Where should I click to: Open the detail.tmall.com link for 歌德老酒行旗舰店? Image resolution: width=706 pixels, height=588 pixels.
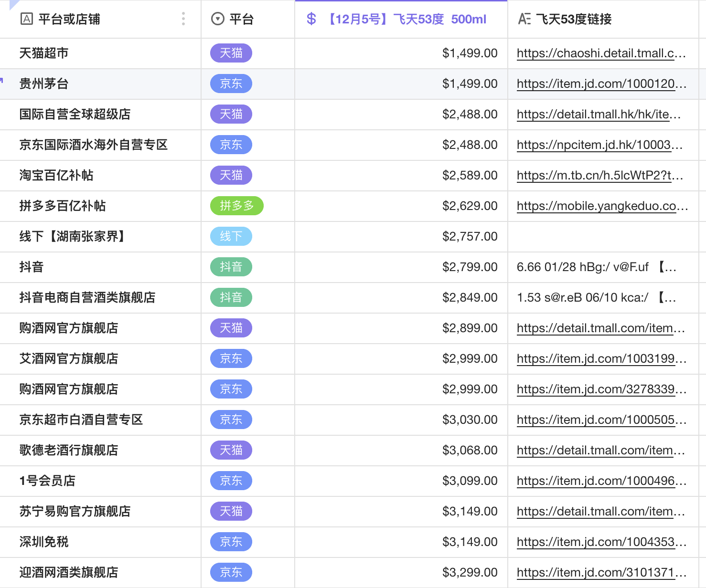(601, 451)
